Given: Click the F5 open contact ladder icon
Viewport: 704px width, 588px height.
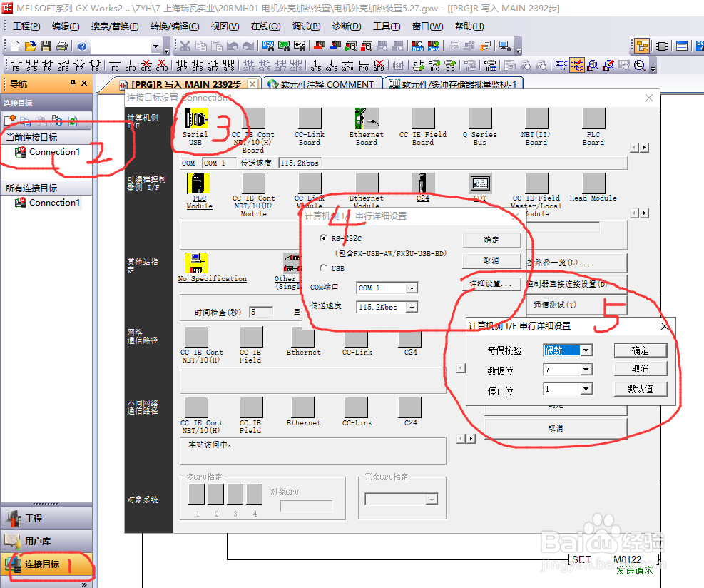Looking at the screenshot, I should [16, 66].
